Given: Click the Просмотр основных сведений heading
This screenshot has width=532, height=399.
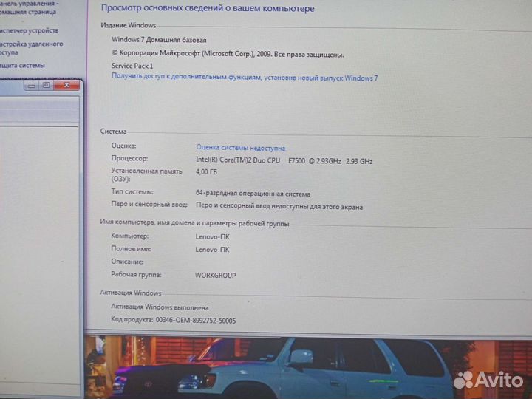Looking at the screenshot, I should click(208, 8).
